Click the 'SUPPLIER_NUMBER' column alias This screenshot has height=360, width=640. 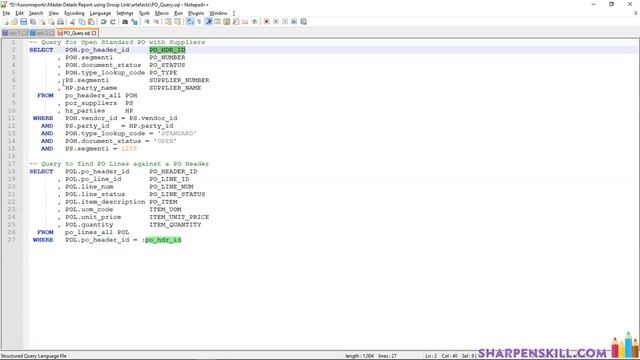179,80
